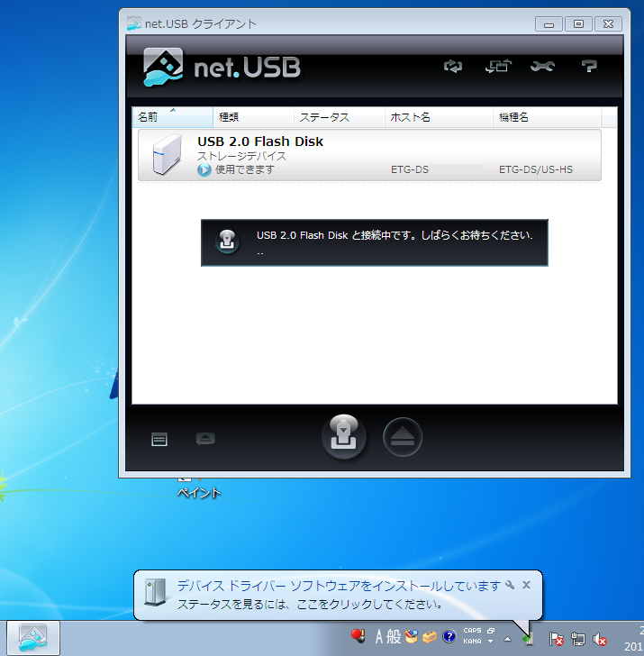644x656 pixels.
Task: Show hidden tray icons arrow
Action: [507, 639]
